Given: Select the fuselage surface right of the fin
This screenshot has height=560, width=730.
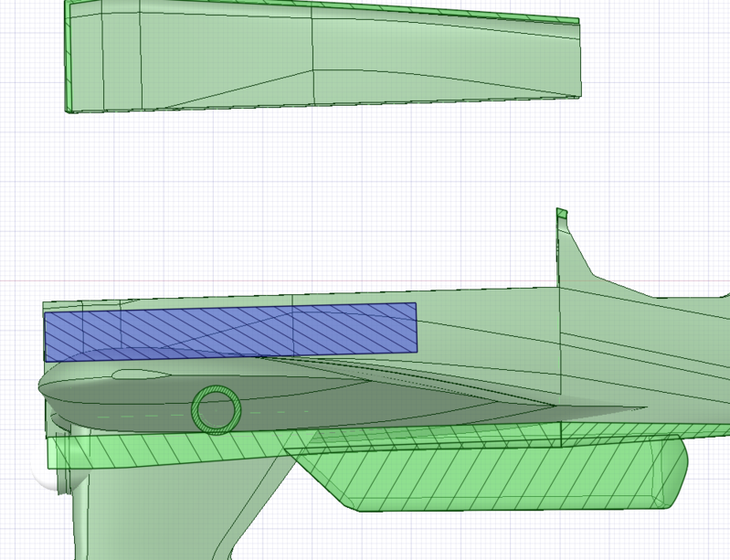Looking at the screenshot, I should pos(658,347).
